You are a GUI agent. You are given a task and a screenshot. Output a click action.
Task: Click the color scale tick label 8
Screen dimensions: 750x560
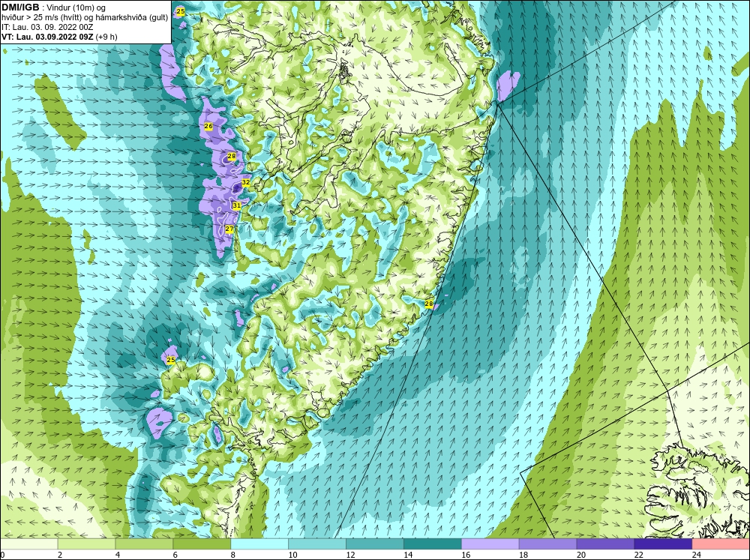point(233,555)
